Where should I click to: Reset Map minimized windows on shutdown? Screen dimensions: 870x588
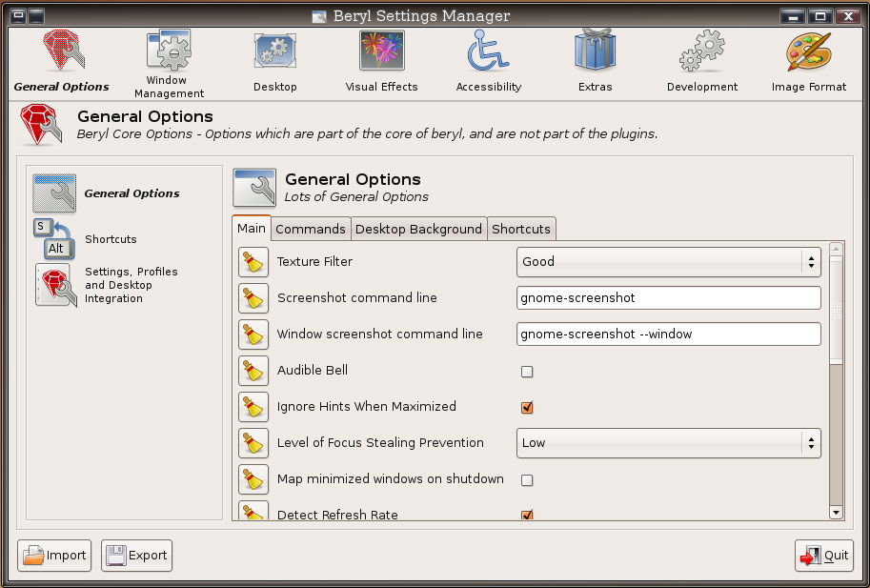[253, 479]
